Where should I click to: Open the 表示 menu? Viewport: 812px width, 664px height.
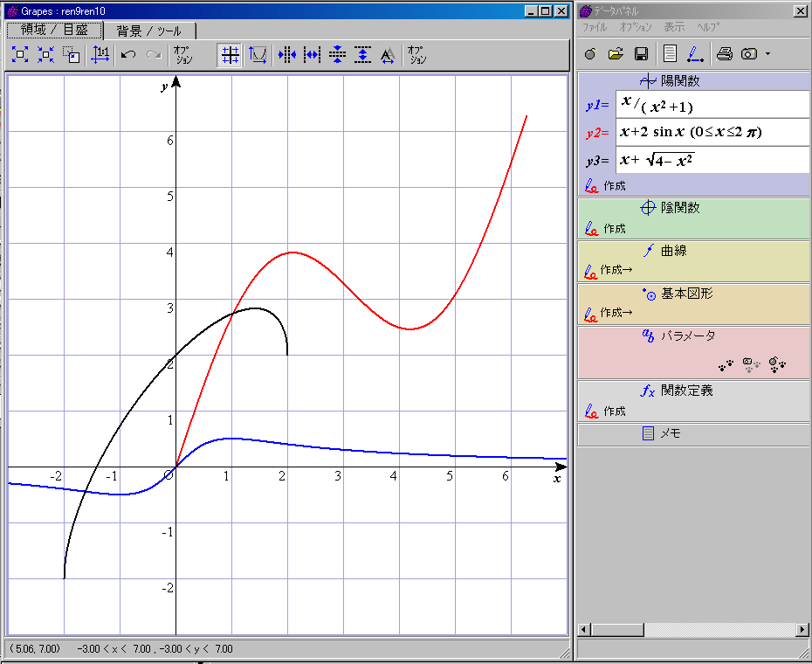pyautogui.click(x=674, y=27)
